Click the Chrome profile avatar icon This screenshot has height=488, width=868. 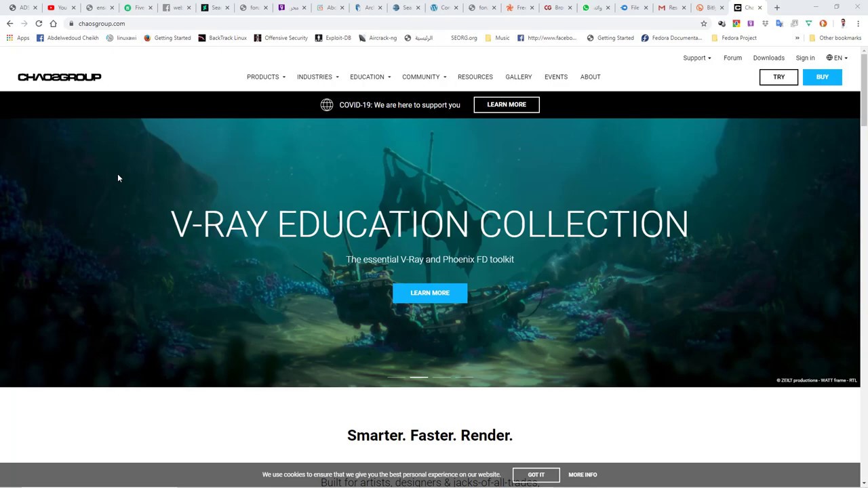click(x=843, y=24)
